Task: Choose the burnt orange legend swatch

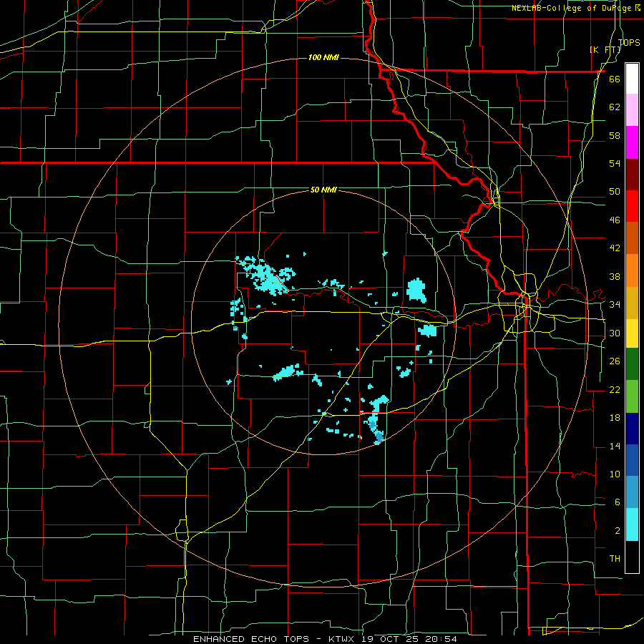Action: [x=632, y=238]
